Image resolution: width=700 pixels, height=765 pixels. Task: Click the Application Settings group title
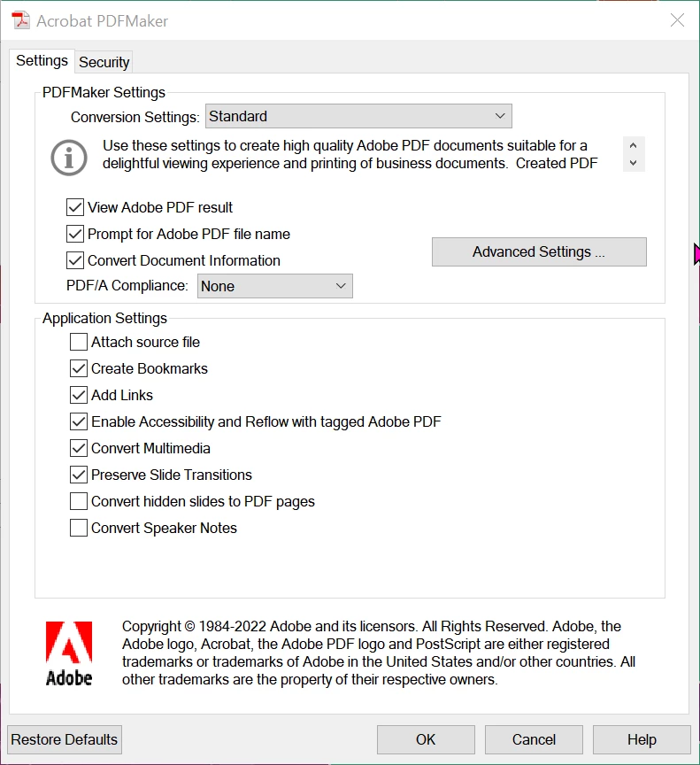click(x=104, y=318)
